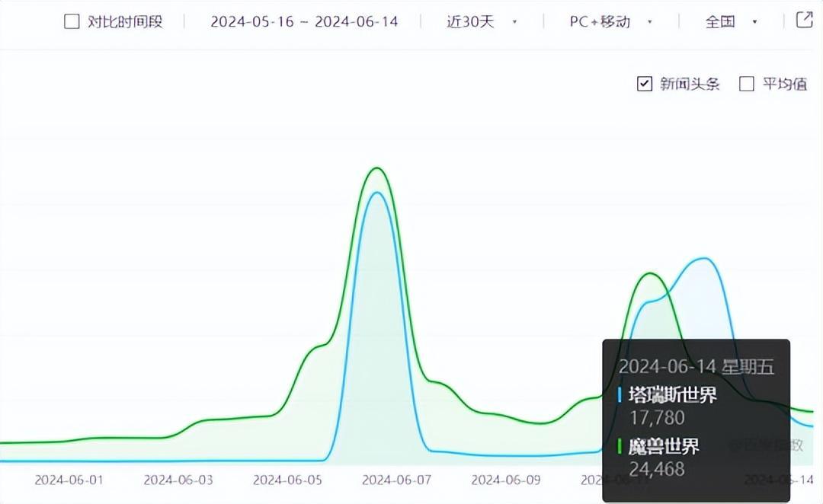
Task: Expand the PC+移动 device dropdown
Action: [x=610, y=21]
